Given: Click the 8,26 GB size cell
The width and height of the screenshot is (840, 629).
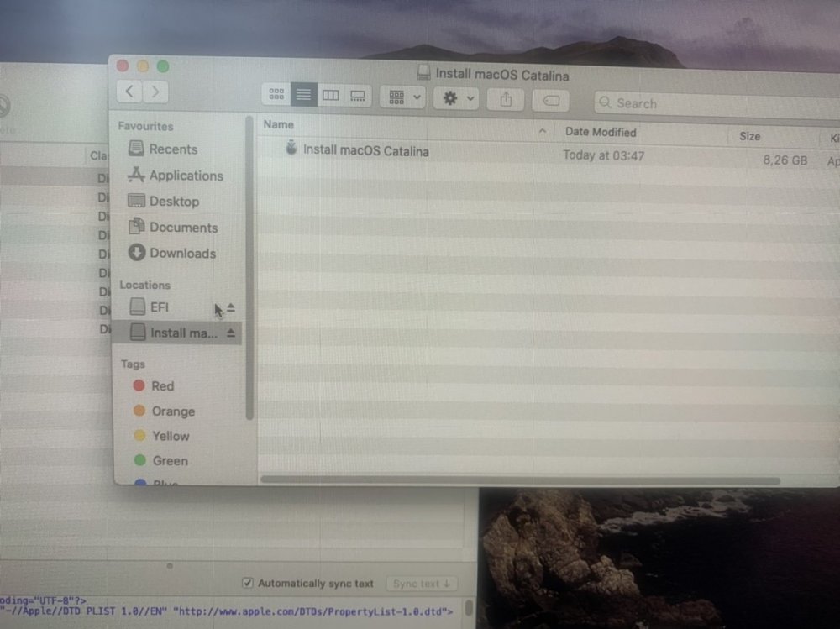Looking at the screenshot, I should tap(785, 160).
